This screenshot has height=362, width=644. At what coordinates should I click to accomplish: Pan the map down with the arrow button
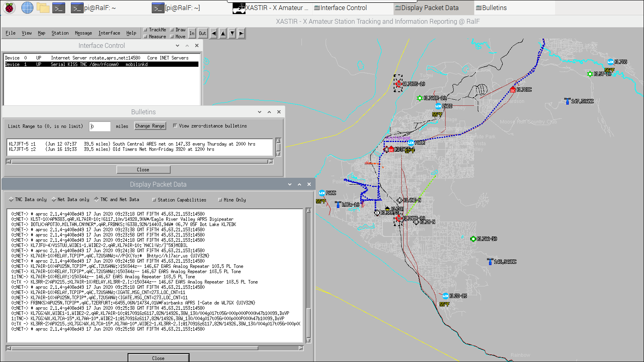point(232,33)
